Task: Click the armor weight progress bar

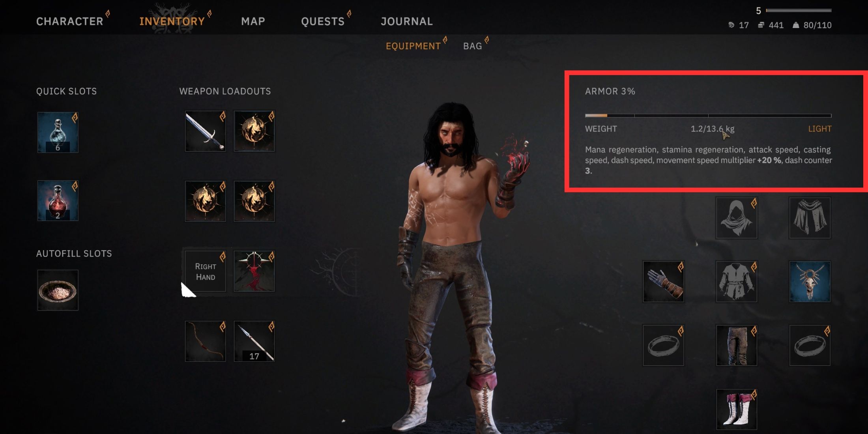Action: 708,116
